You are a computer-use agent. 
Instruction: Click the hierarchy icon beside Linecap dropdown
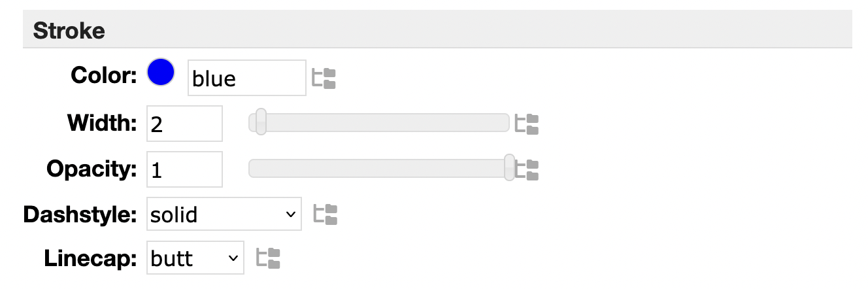[x=268, y=258]
